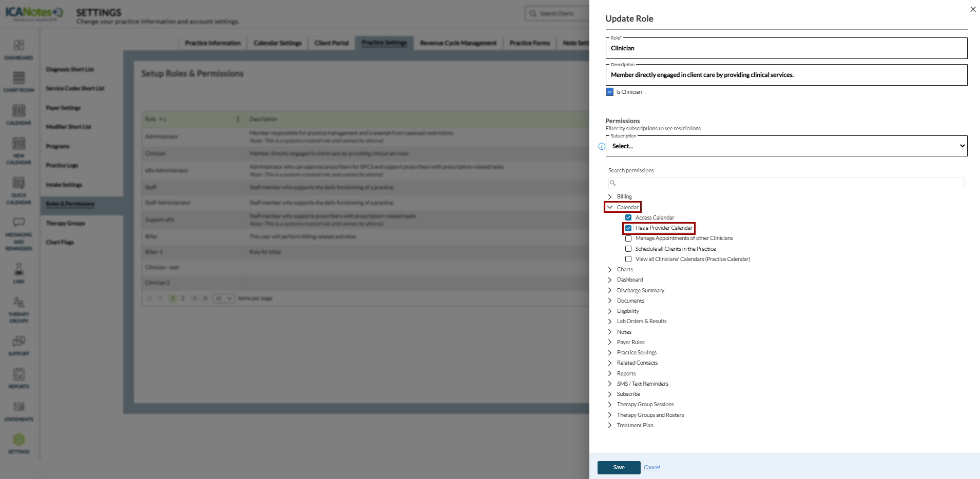
Task: Uncheck the Is Clinician checkbox
Action: click(610, 92)
